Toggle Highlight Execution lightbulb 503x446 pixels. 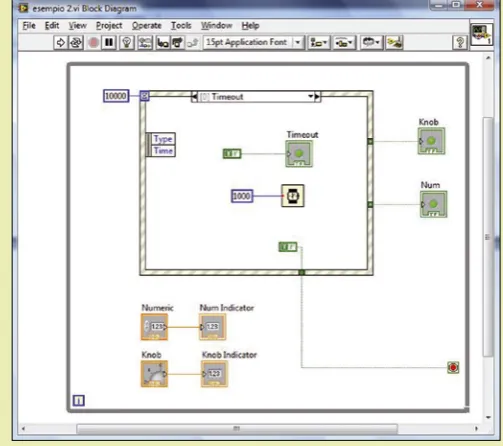click(x=127, y=43)
